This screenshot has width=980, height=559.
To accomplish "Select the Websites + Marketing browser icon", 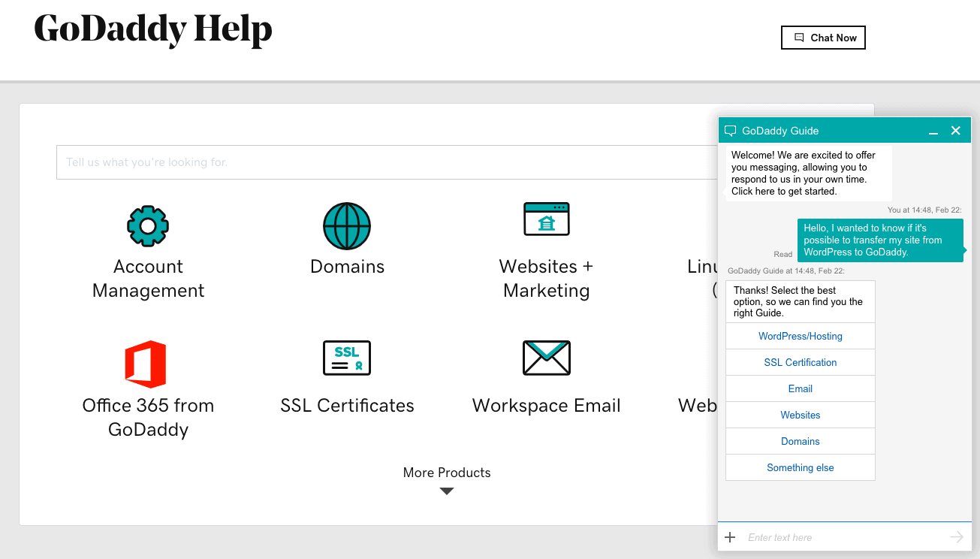I will pos(546,219).
